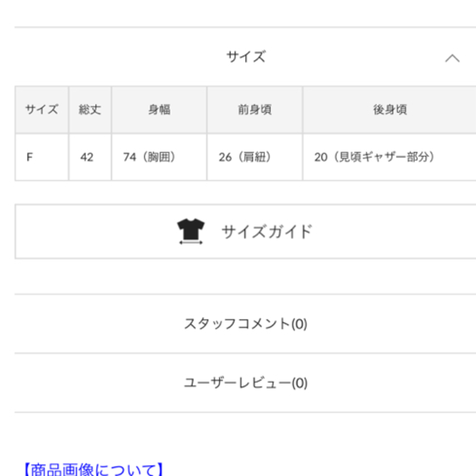The image size is (476, 476).
Task: Click the ユーザーレビュー label text
Action: [238, 383]
